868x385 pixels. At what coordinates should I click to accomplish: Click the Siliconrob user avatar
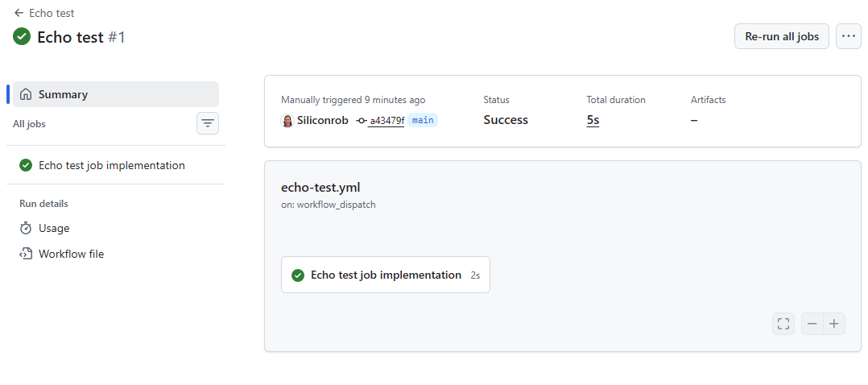(287, 120)
